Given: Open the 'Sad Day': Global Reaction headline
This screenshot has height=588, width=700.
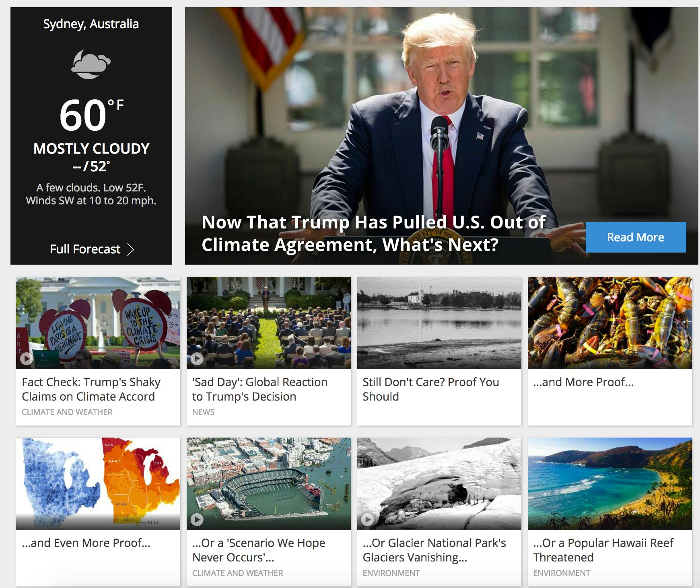Looking at the screenshot, I should [x=260, y=389].
